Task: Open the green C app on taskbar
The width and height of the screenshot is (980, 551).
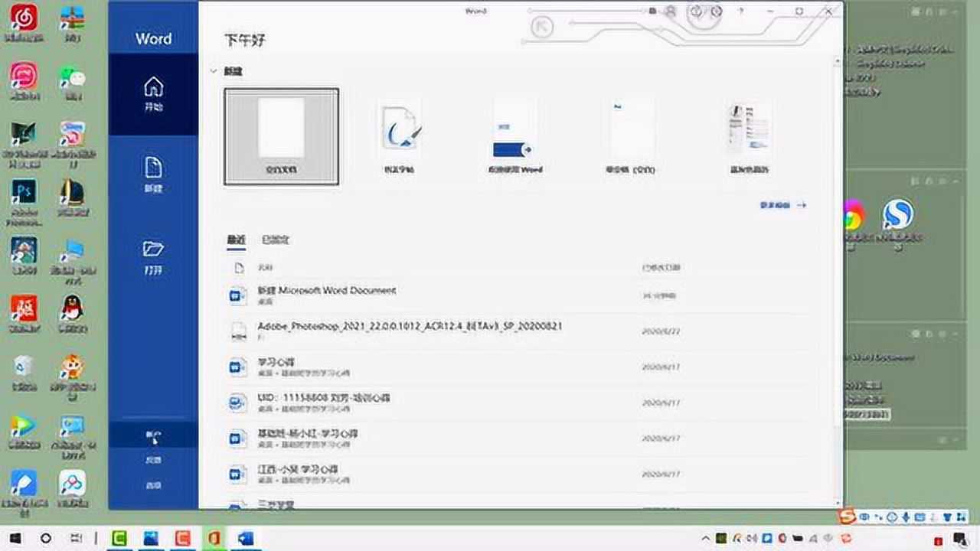Action: point(119,539)
